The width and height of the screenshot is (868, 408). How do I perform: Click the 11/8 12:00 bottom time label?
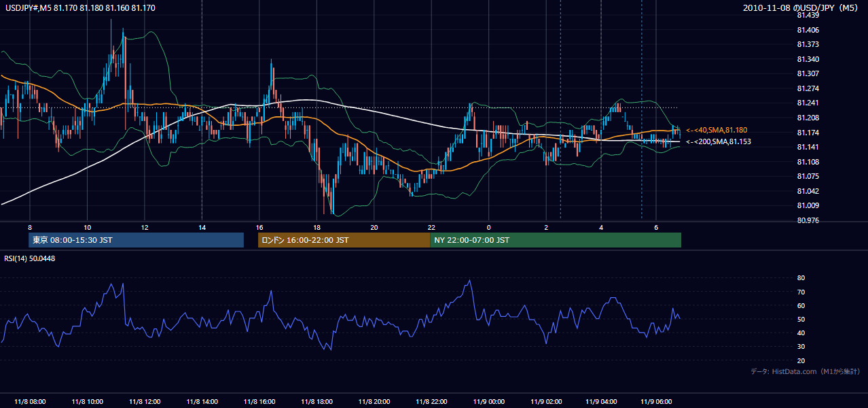tap(145, 401)
